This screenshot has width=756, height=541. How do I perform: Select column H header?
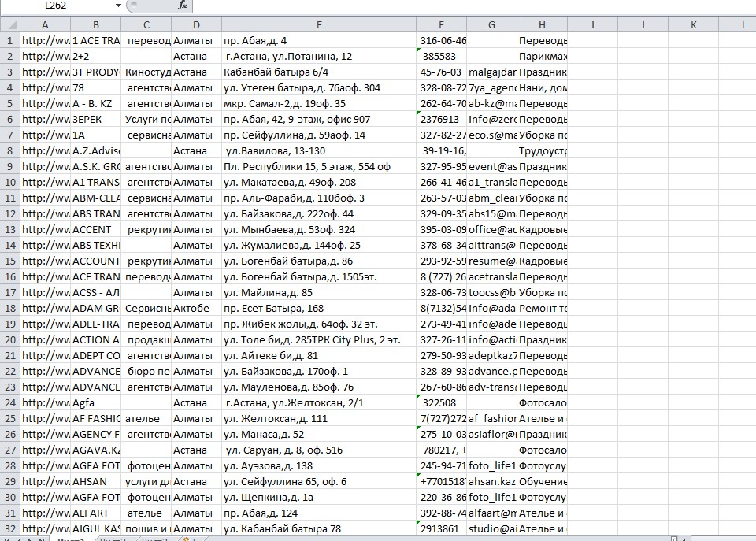point(542,24)
